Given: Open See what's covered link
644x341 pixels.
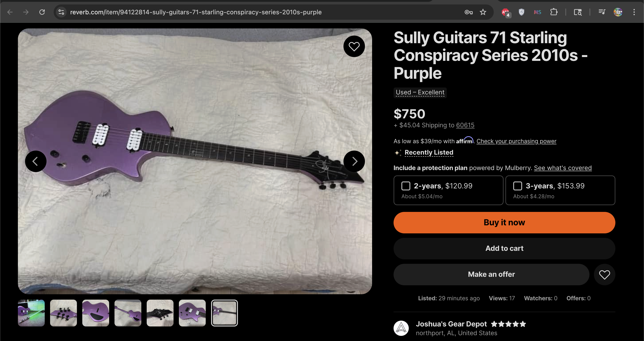Looking at the screenshot, I should 563,168.
